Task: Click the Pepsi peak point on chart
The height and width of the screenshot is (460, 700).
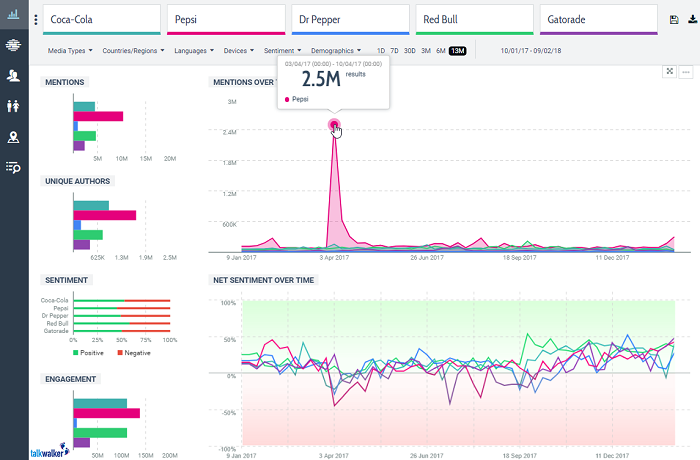Action: pyautogui.click(x=334, y=125)
